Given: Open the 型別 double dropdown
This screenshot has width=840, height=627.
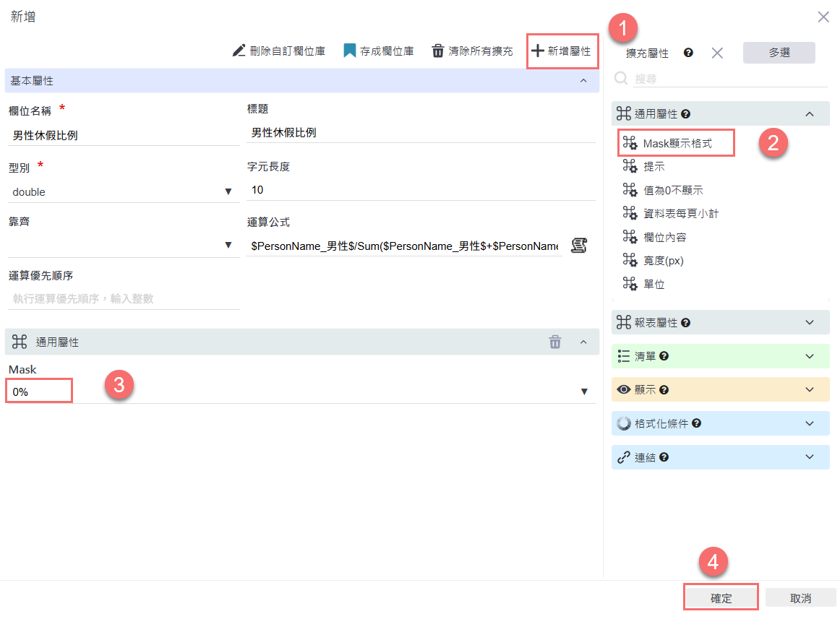Looking at the screenshot, I should click(x=228, y=192).
